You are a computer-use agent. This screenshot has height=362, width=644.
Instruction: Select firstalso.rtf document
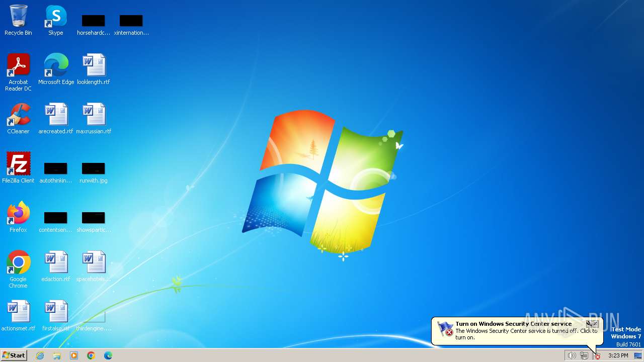(x=56, y=316)
